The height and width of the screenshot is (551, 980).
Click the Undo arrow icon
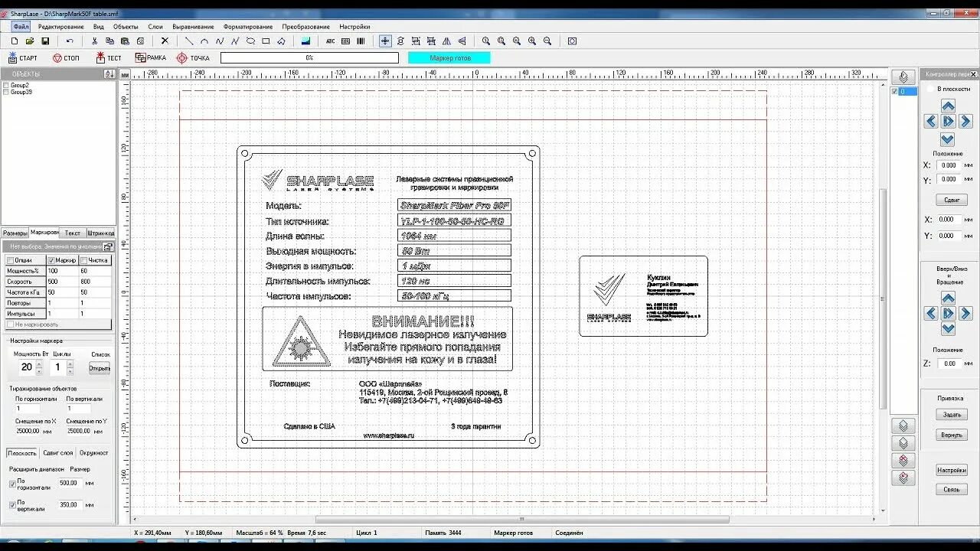[x=70, y=41]
